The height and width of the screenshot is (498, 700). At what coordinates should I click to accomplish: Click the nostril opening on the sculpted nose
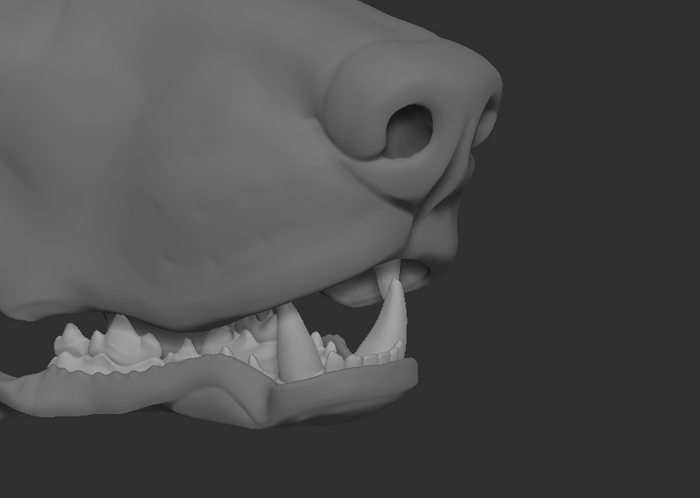click(409, 131)
